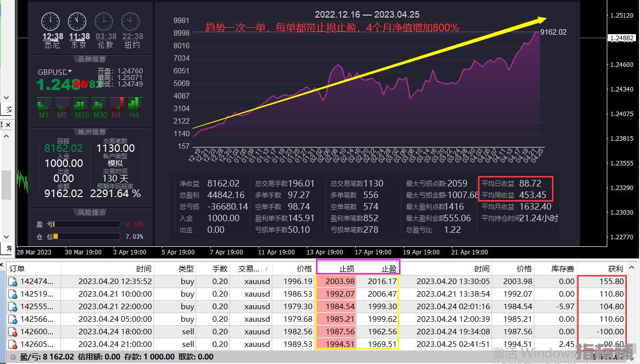640x364 pixels.
Task: Click the 纽约 (New York) clock icon
Action: 131,22
